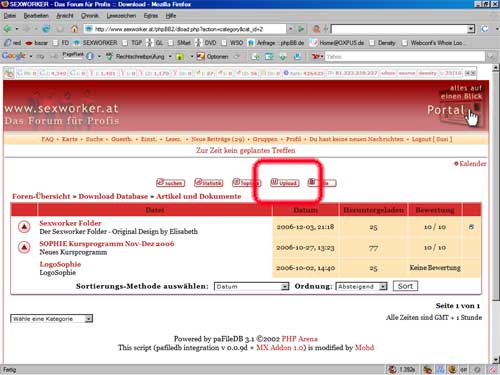Click the vertical scrollbar down arrow
Screen dimensions: 500x375
(x=495, y=360)
